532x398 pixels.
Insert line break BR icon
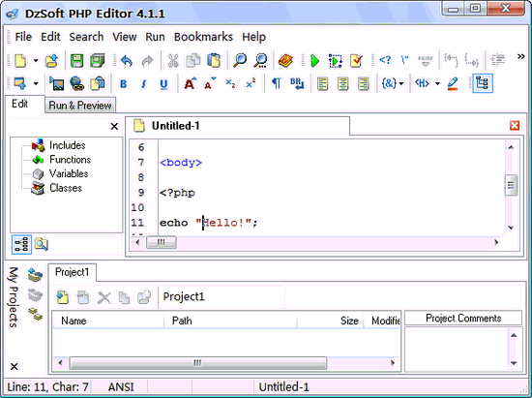pos(297,83)
